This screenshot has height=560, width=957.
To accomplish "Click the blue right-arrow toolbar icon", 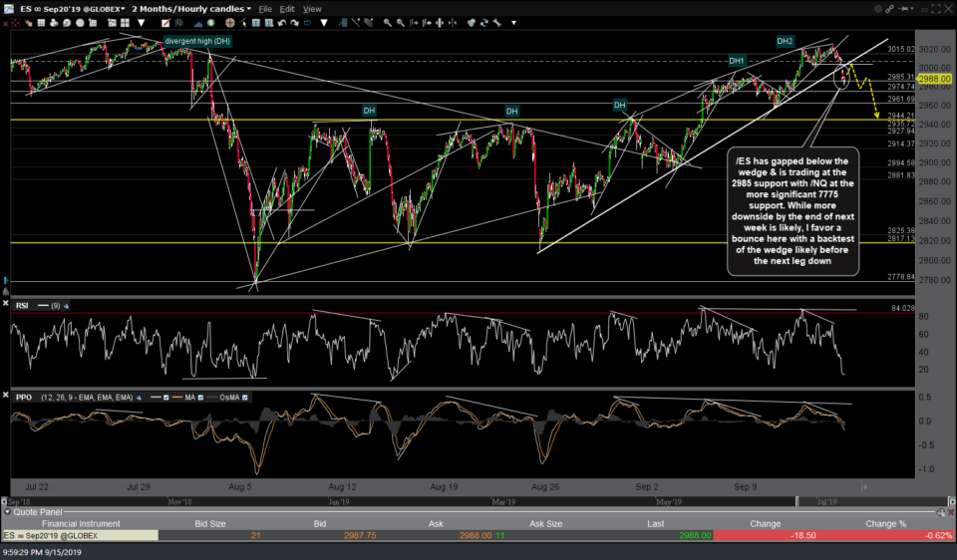I will coord(307,23).
